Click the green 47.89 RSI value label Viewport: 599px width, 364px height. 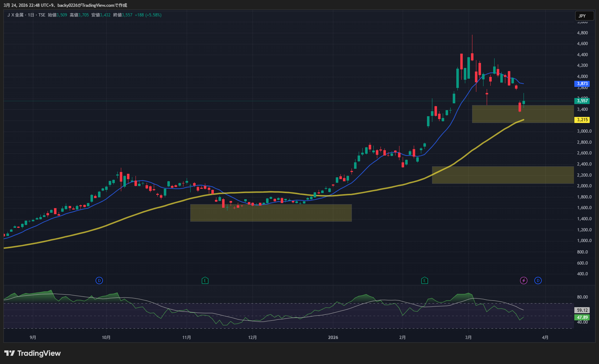[x=582, y=318]
